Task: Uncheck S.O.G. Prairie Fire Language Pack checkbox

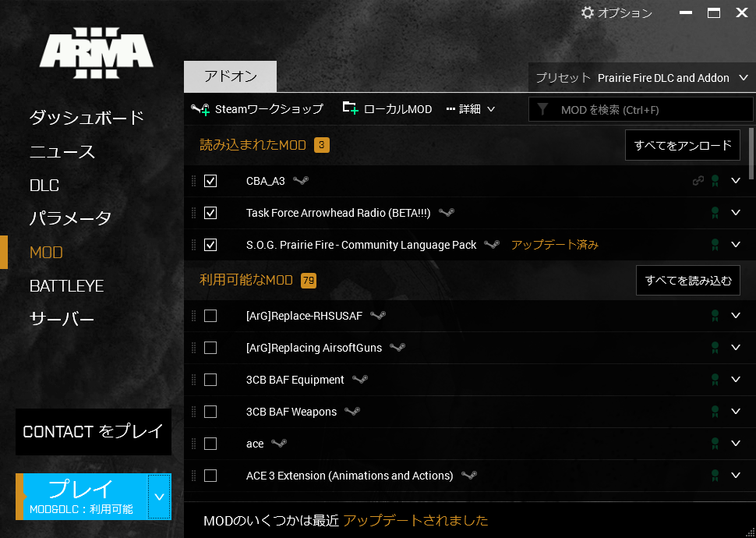Action: coord(210,245)
